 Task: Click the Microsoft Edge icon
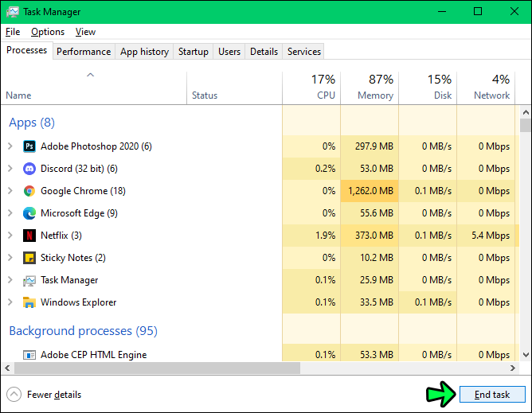coord(29,213)
